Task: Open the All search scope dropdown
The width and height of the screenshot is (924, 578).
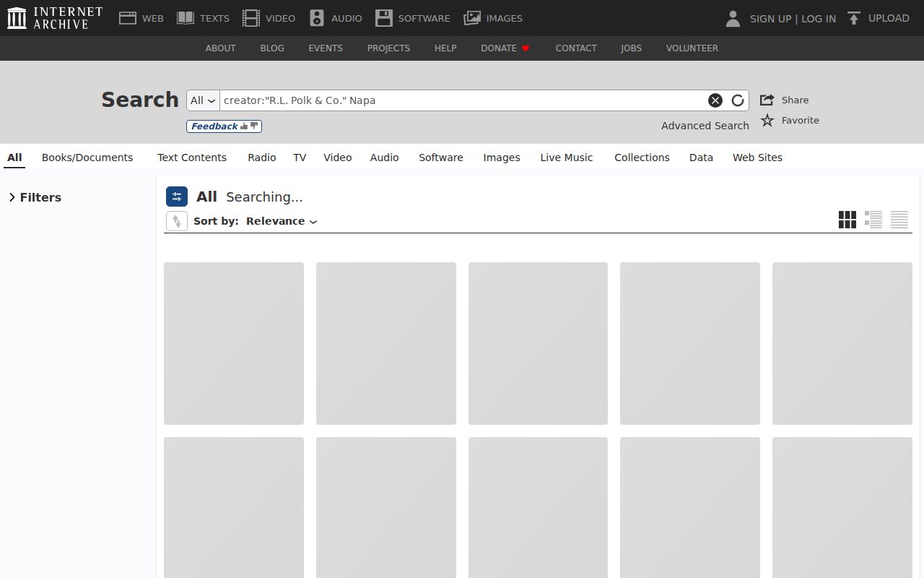Action: (x=203, y=100)
